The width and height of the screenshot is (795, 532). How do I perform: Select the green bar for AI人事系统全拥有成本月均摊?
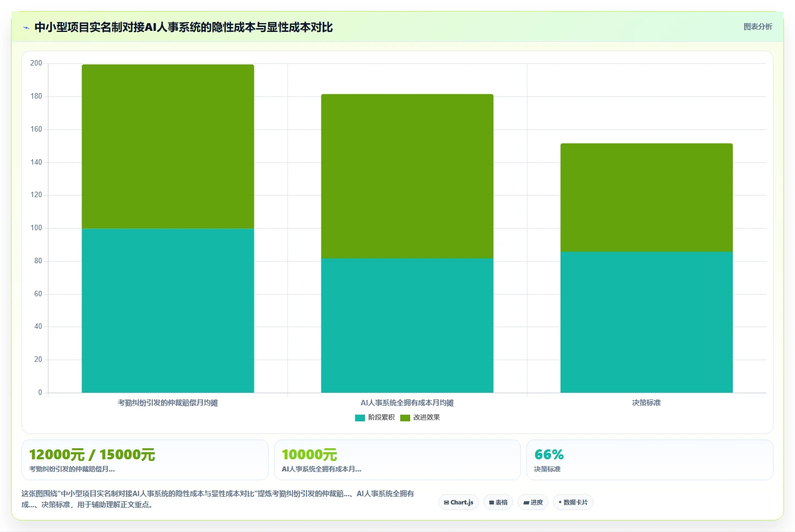pos(407,176)
